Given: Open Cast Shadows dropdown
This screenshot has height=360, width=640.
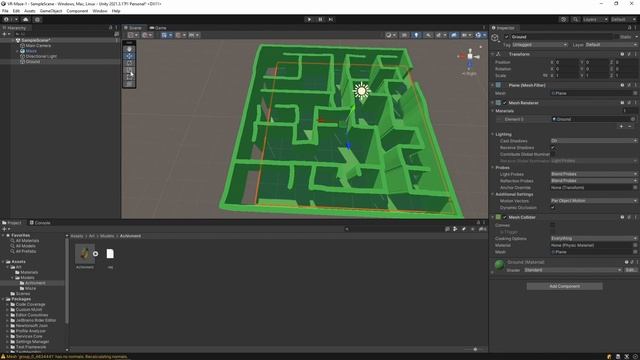Looking at the screenshot, I should [x=594, y=141].
